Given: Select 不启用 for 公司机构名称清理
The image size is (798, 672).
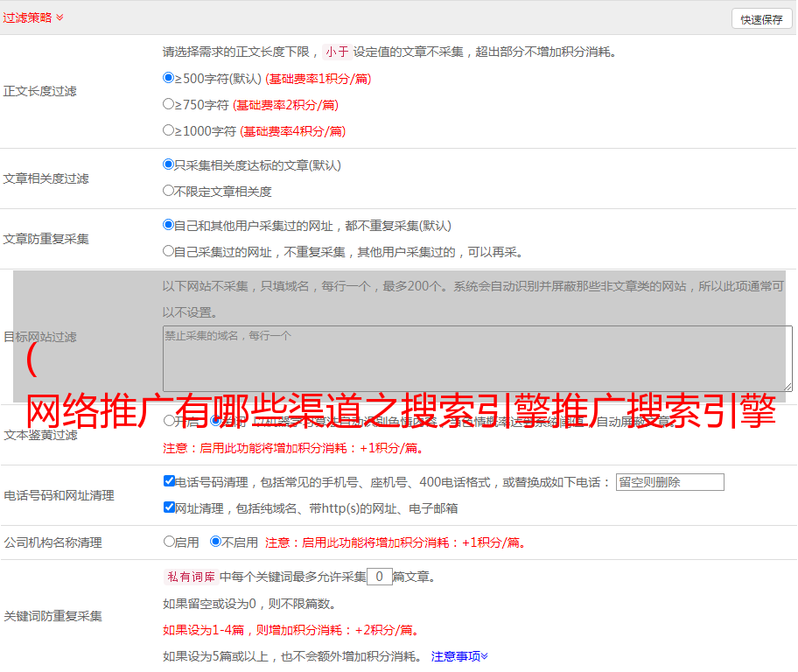Looking at the screenshot, I should (x=215, y=542).
